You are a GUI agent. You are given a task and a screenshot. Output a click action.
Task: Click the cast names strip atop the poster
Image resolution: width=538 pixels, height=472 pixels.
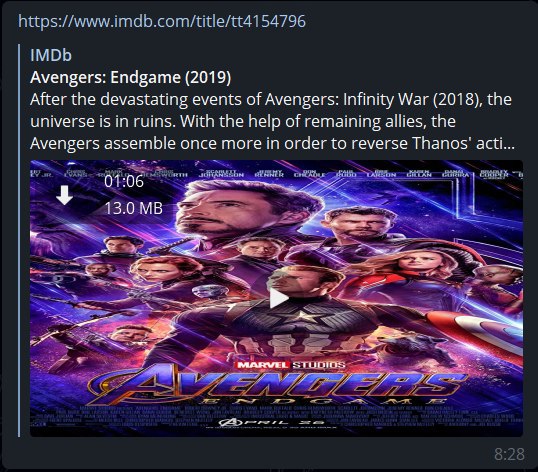pos(277,174)
